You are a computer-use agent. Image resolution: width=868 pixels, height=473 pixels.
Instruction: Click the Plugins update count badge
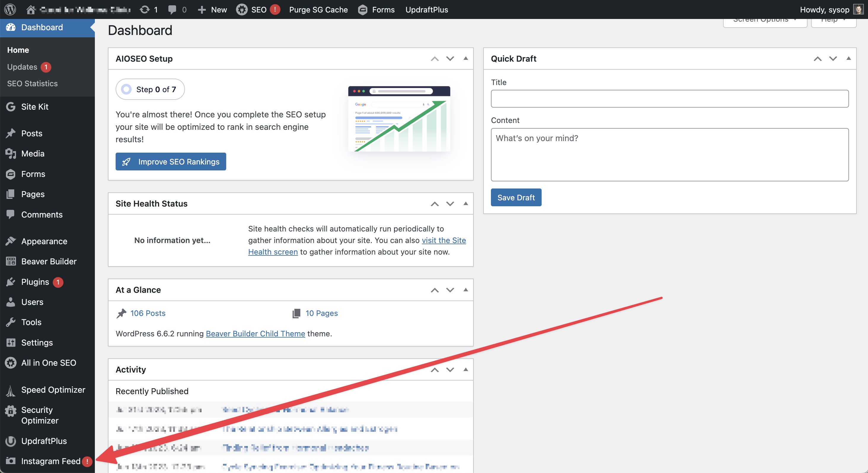tap(58, 282)
